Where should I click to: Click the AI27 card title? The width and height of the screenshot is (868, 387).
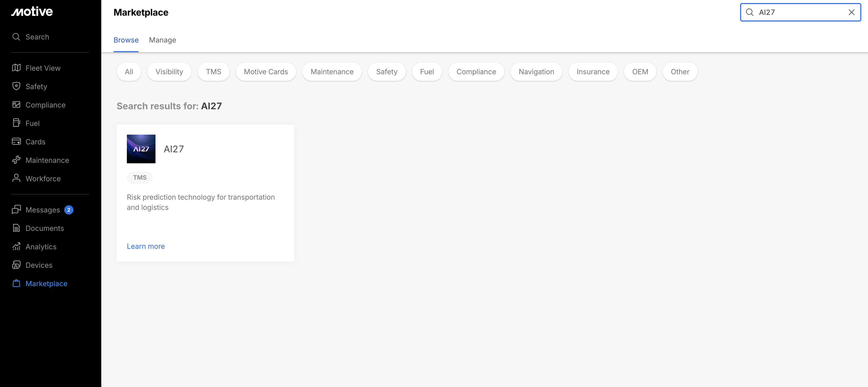tap(174, 149)
